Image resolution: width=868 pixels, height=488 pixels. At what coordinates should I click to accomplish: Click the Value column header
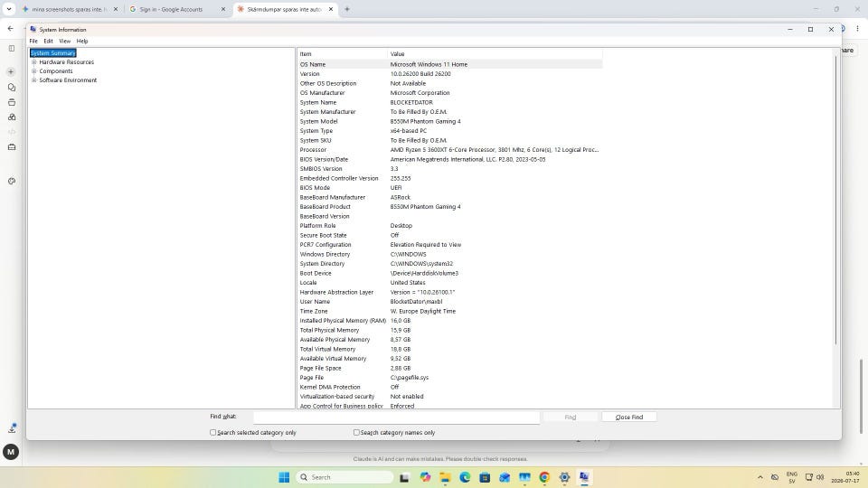tap(495, 53)
